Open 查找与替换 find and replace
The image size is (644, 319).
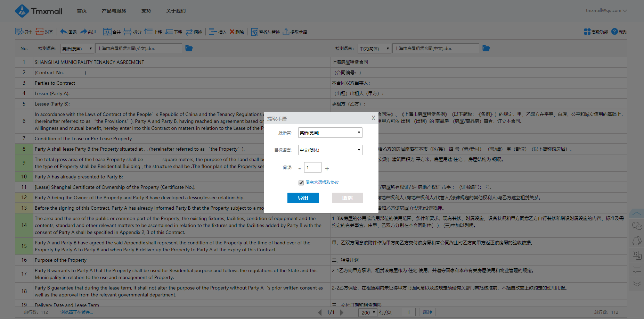(x=266, y=32)
